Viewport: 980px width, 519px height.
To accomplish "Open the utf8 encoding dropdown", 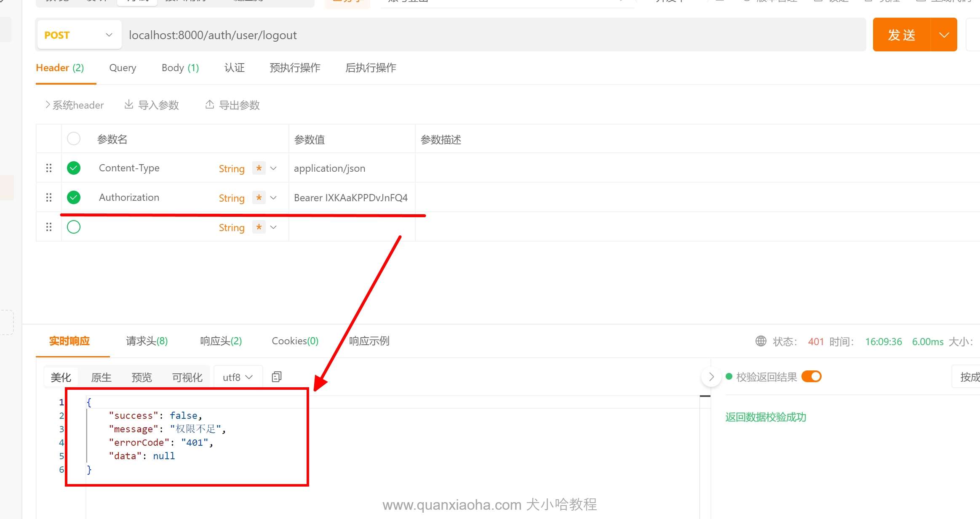I will click(238, 377).
